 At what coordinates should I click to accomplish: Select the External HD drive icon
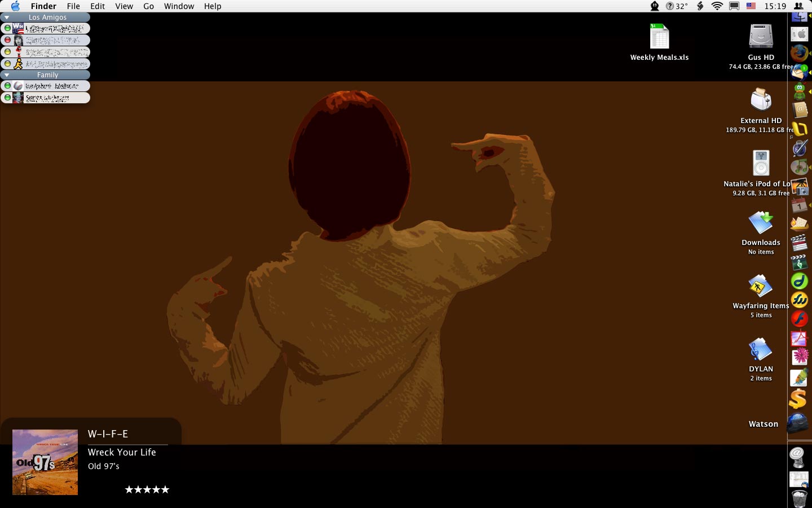761,100
